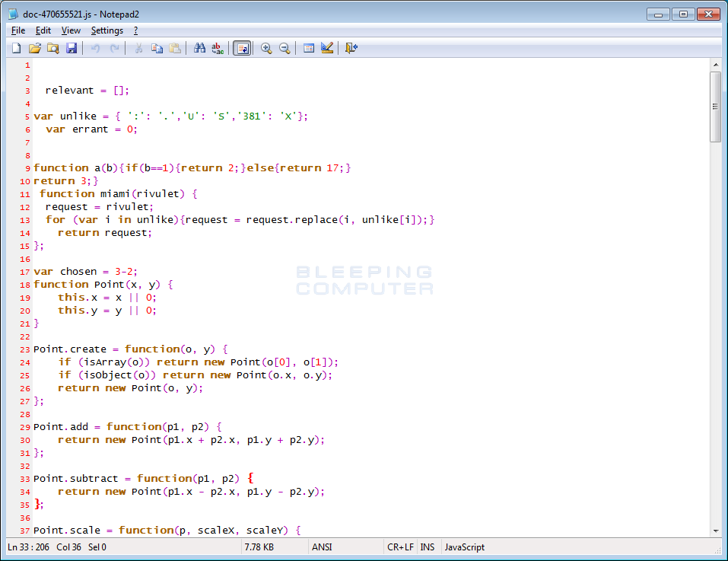Screen dimensions: 728x561
Task: Click 'errant' variable on line 6
Action: coord(90,129)
